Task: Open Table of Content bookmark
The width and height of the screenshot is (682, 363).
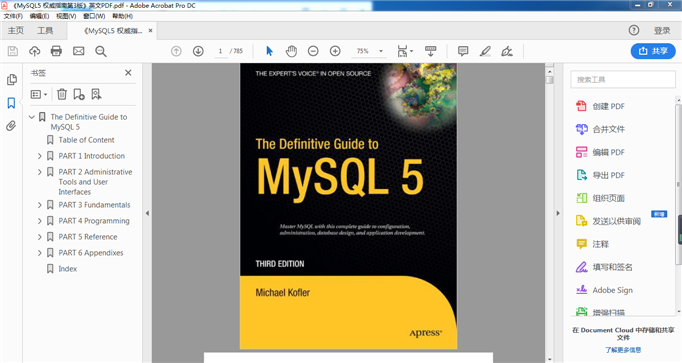Action: (x=86, y=140)
